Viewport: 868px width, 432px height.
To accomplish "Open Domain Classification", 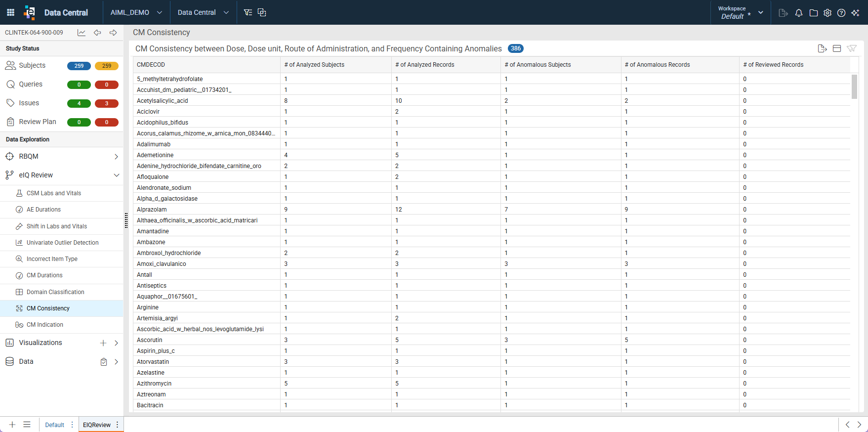I will click(61, 292).
